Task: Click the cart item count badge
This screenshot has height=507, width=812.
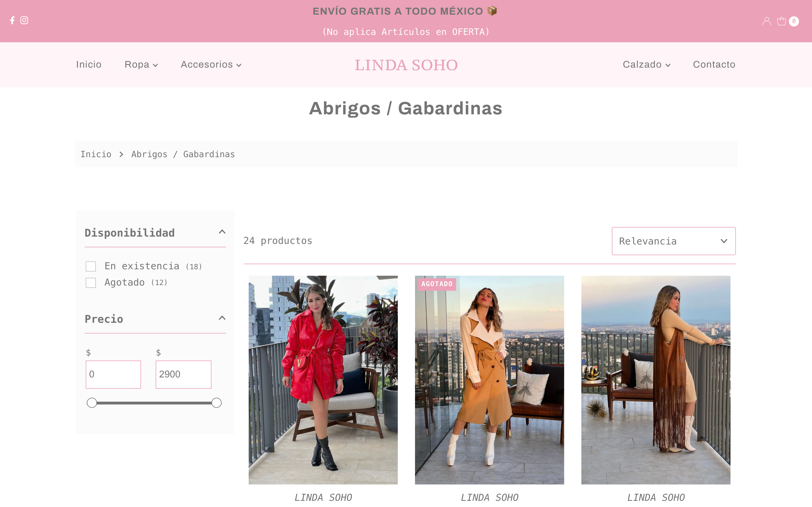Action: coord(794,21)
